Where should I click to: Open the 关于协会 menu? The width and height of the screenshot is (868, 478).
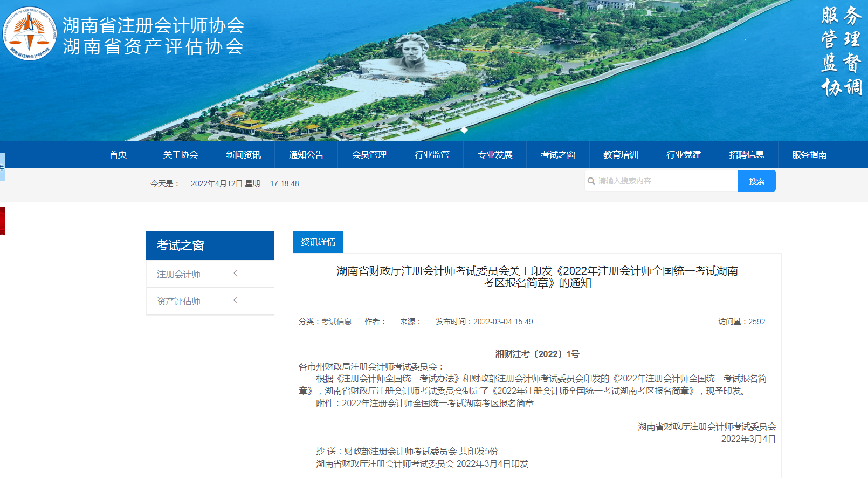(181, 155)
